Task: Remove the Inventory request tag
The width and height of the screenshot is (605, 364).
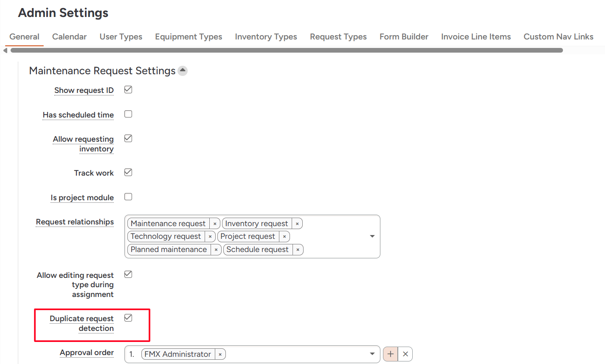Action: [297, 224]
